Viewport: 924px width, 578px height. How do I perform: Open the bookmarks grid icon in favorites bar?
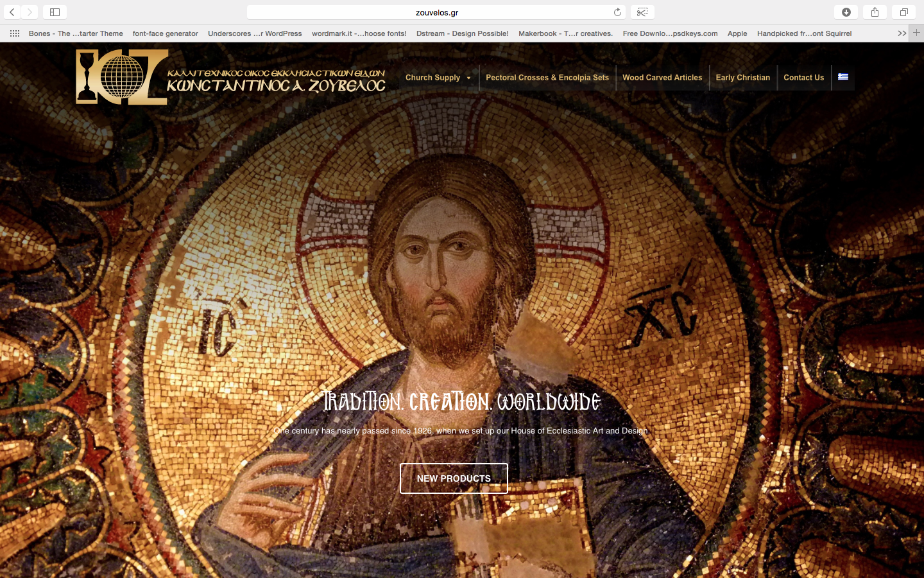(x=15, y=33)
